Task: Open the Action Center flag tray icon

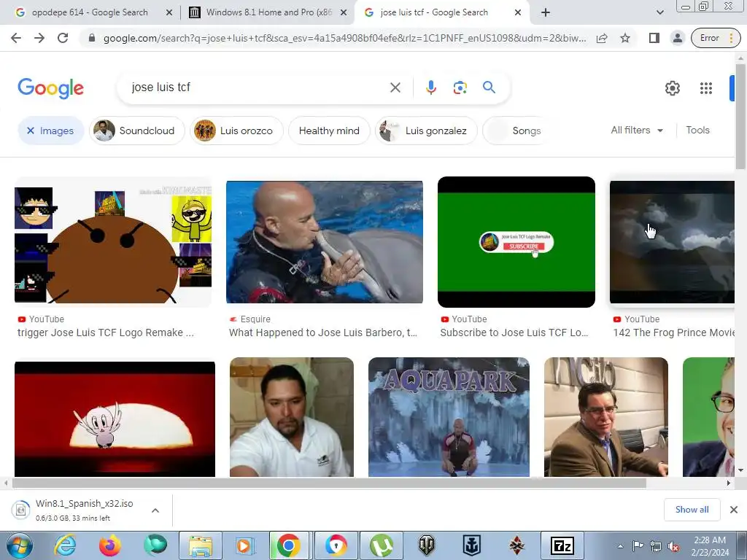Action: tap(638, 546)
